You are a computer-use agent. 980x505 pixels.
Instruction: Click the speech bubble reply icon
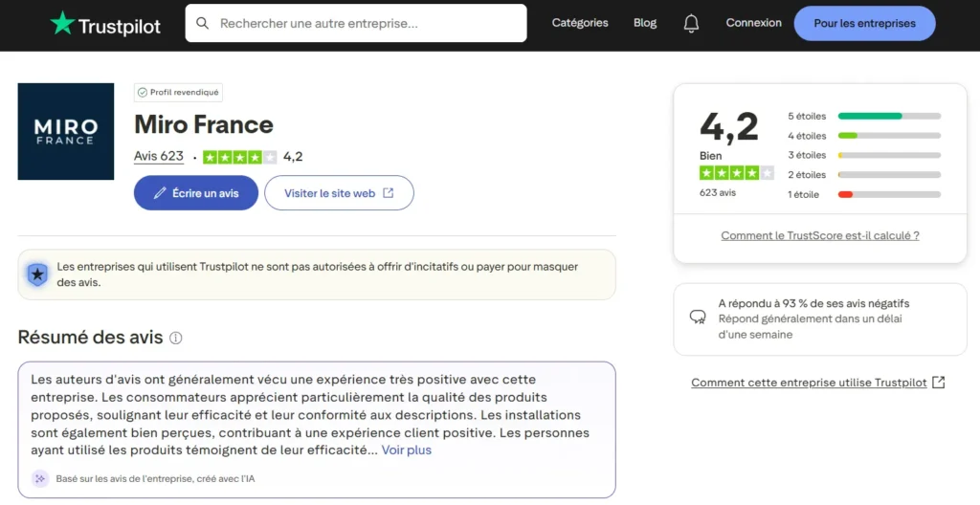pyautogui.click(x=698, y=317)
